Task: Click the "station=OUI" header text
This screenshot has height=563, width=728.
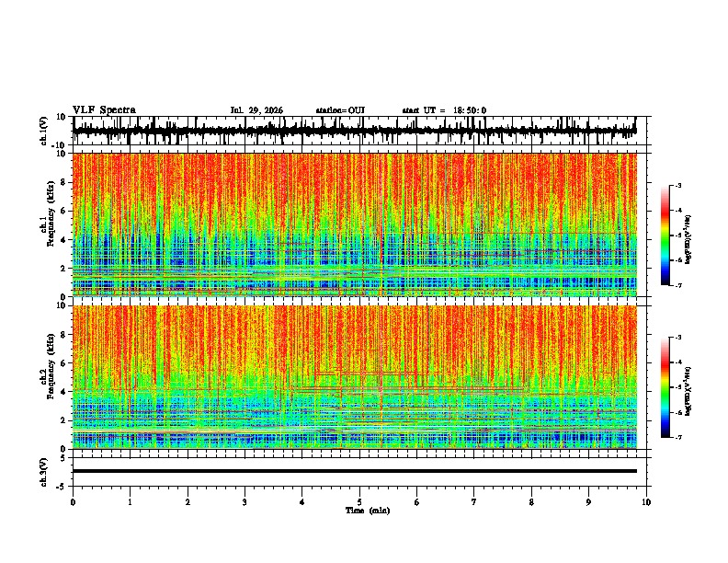Action: point(340,110)
